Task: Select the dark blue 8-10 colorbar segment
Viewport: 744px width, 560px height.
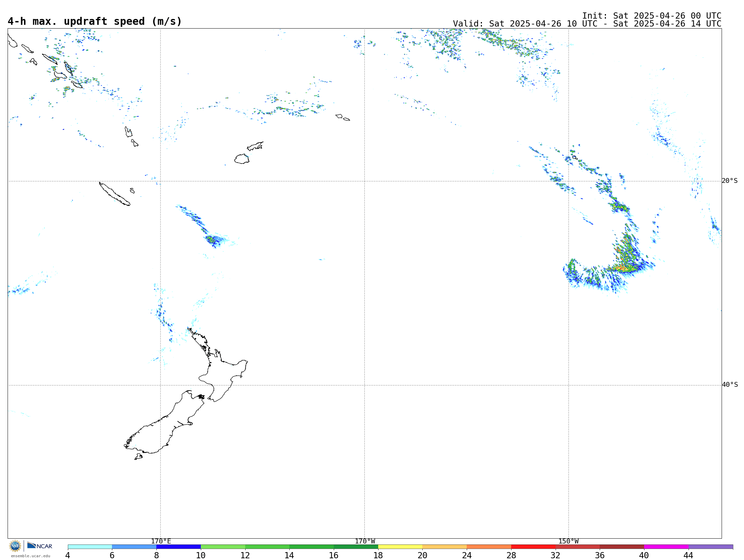Action: (x=178, y=547)
